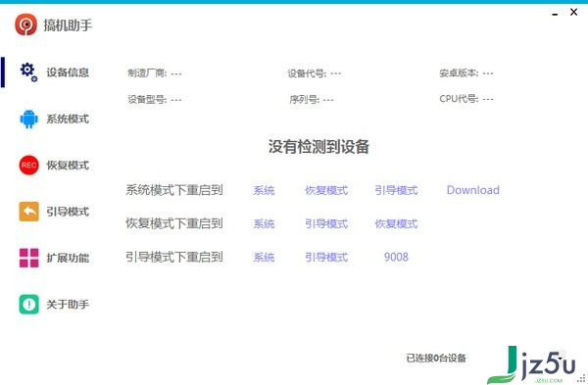Click 系统 link in 引导模式下重启到 row
Screen dimensions: 588x385
point(264,258)
